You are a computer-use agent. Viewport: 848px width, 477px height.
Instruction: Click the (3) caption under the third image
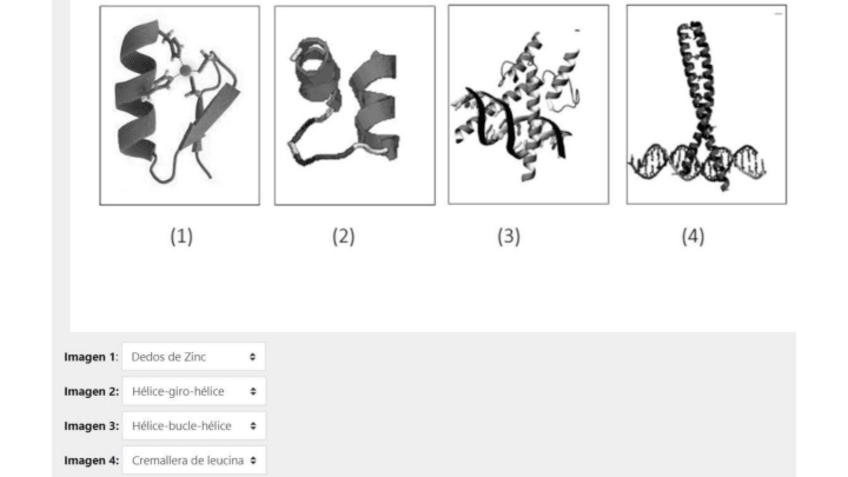(509, 236)
